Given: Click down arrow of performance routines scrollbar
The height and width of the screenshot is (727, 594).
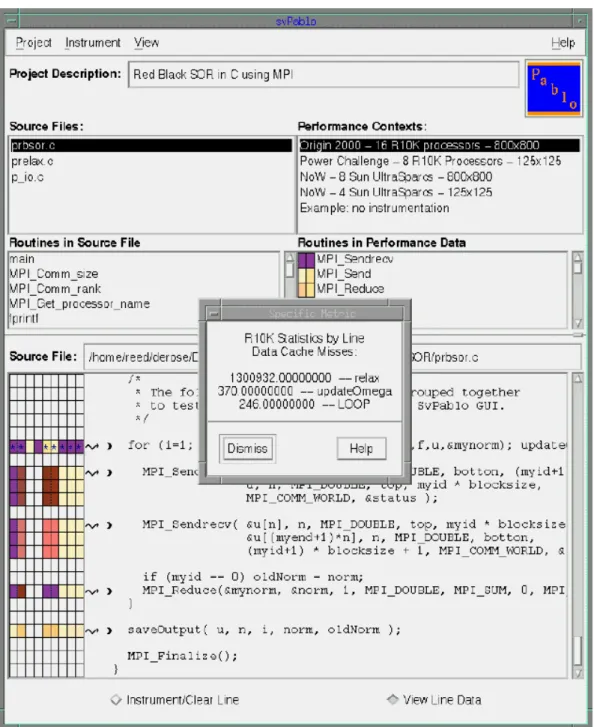Looking at the screenshot, I should [x=577, y=323].
